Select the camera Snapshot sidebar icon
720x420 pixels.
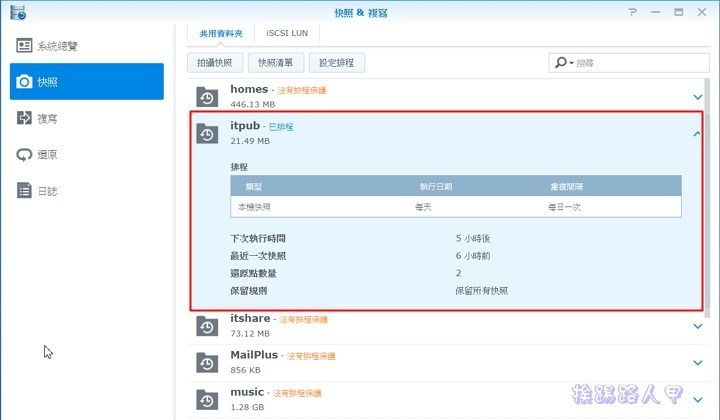24,82
